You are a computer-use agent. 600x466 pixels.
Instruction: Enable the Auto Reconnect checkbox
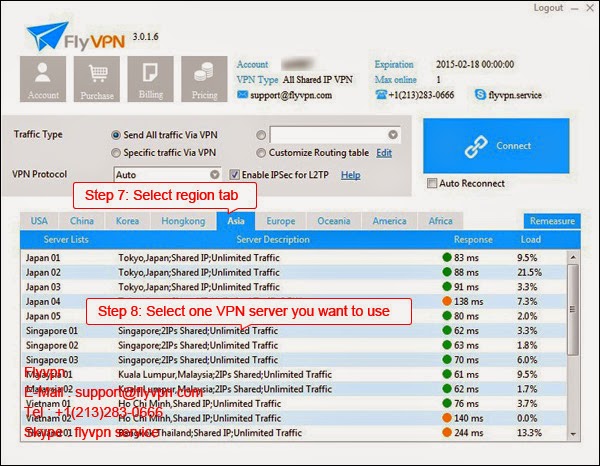click(432, 183)
